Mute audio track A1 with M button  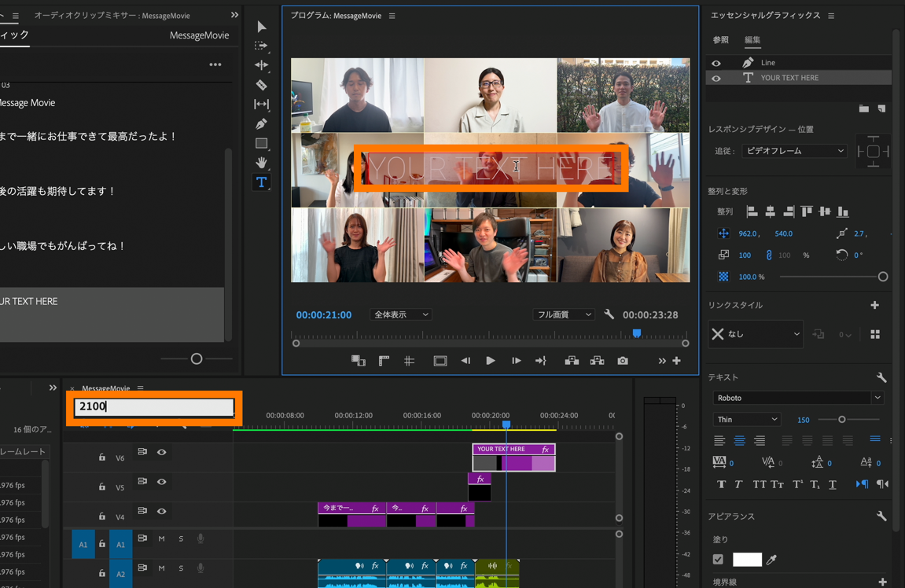tap(161, 538)
